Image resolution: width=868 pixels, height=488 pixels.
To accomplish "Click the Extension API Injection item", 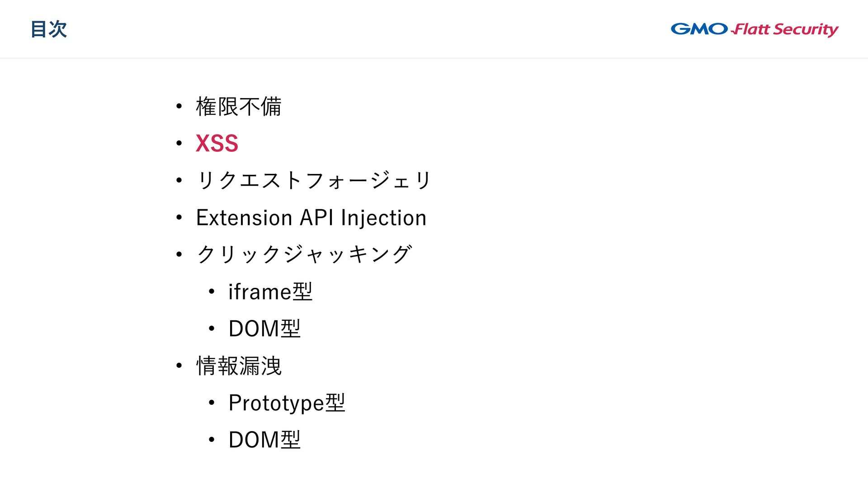I will click(311, 218).
